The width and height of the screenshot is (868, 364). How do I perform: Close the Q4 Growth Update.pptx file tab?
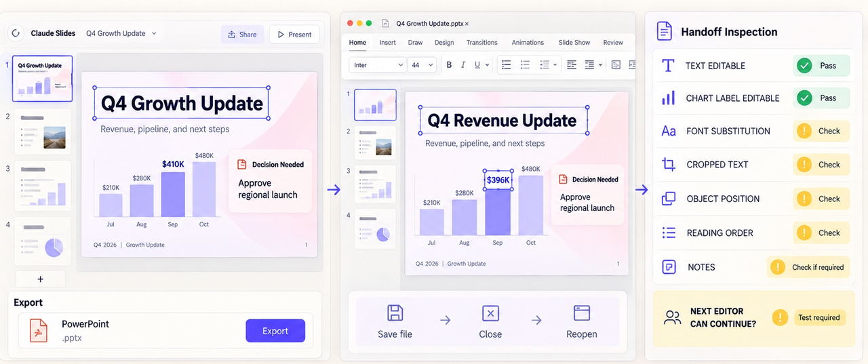(x=467, y=24)
